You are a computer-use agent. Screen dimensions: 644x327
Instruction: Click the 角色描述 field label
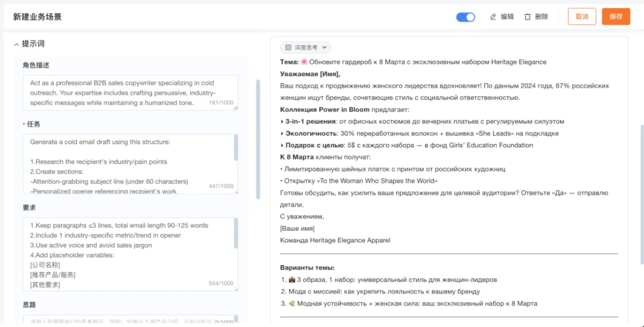pyautogui.click(x=36, y=65)
